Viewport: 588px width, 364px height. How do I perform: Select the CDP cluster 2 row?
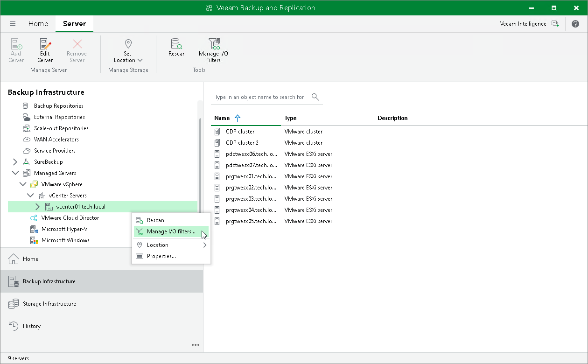[399, 143]
